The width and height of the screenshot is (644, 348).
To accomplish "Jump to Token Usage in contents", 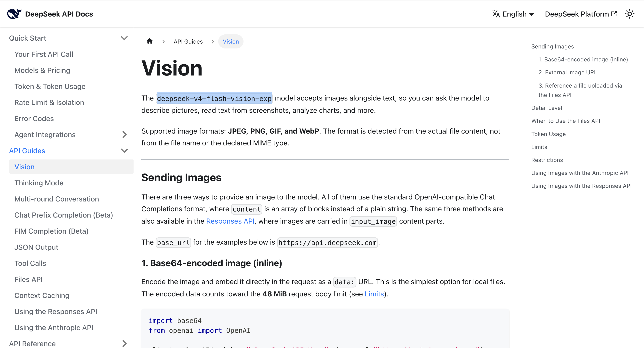I will tap(548, 134).
